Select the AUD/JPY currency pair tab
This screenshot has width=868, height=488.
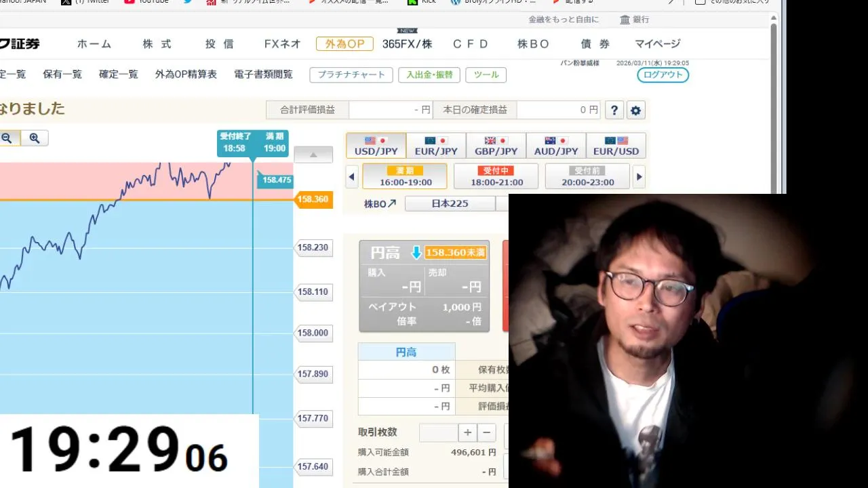pyautogui.click(x=556, y=146)
